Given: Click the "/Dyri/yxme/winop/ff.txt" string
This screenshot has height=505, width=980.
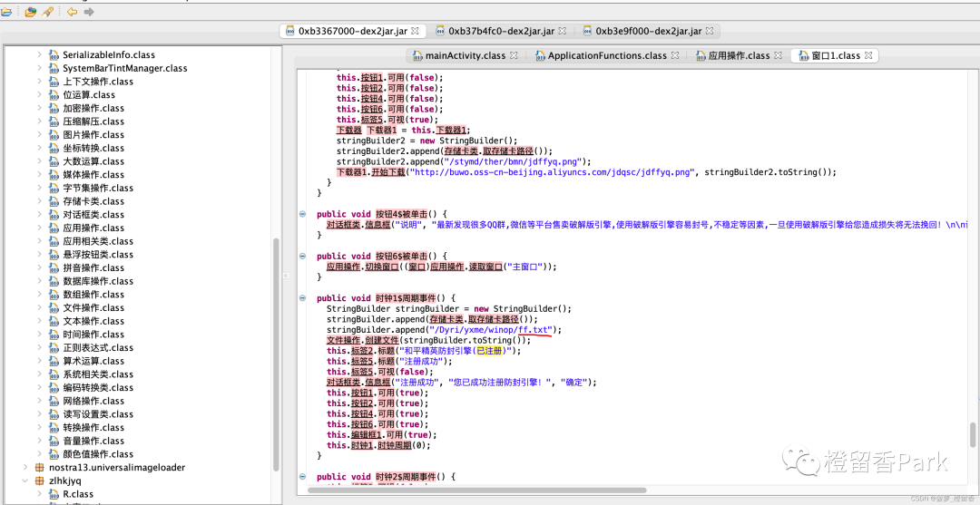Looking at the screenshot, I should 492,330.
